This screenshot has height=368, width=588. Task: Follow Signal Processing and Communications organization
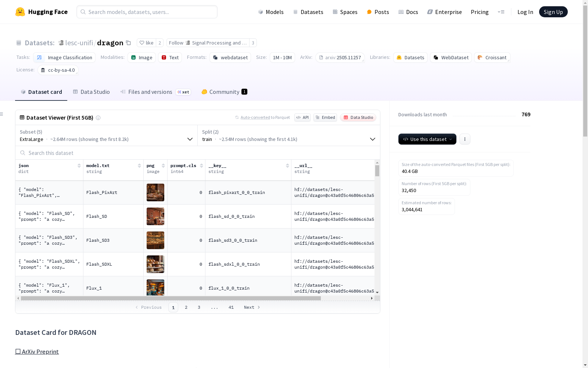[x=208, y=43]
